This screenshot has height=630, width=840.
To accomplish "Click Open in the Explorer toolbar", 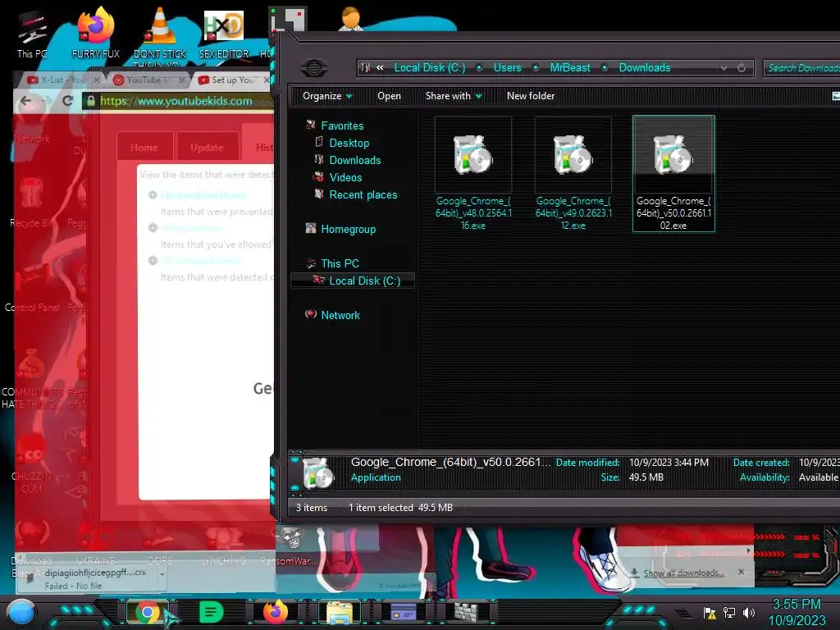I will [x=389, y=96].
